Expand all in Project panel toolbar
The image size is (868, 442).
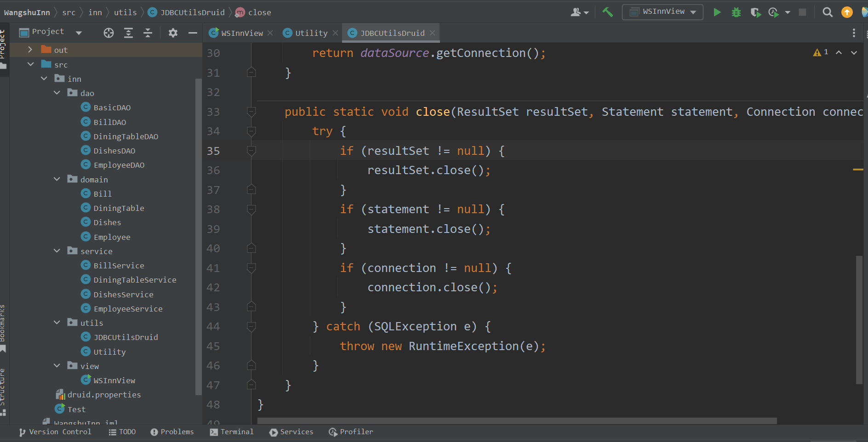128,33
